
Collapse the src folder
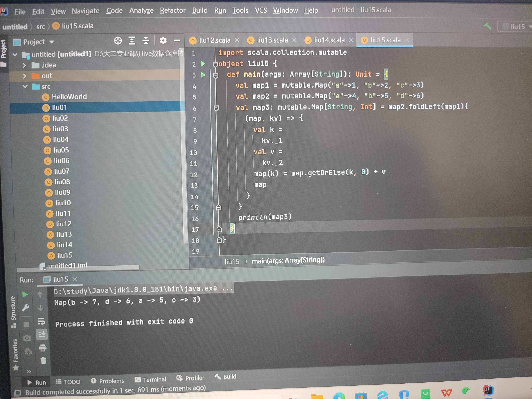coord(25,86)
